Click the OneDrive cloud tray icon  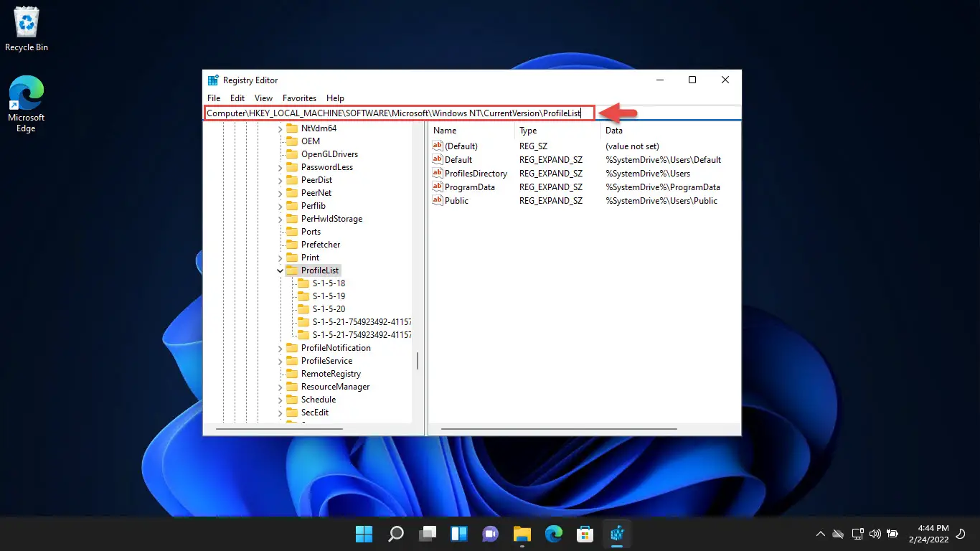pyautogui.click(x=838, y=534)
